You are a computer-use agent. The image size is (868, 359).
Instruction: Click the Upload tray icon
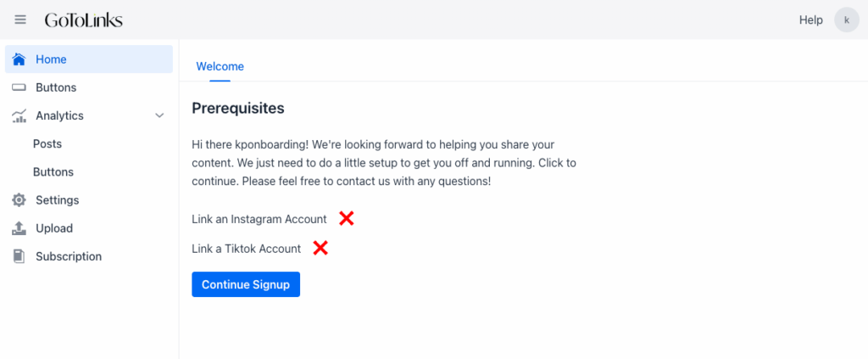click(x=19, y=228)
